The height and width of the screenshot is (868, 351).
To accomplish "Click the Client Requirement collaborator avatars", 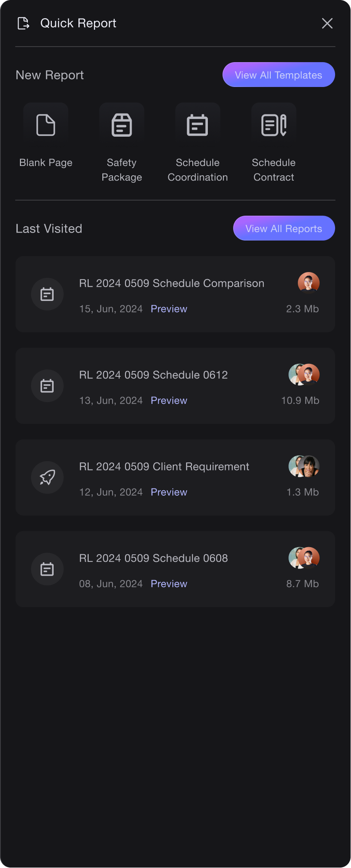I will (304, 466).
